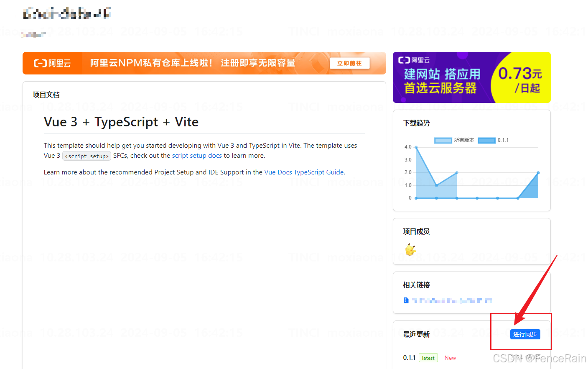Screen dimensions: 588x369
Task: Click the Aliyun logo in purple ad
Action: (x=414, y=60)
